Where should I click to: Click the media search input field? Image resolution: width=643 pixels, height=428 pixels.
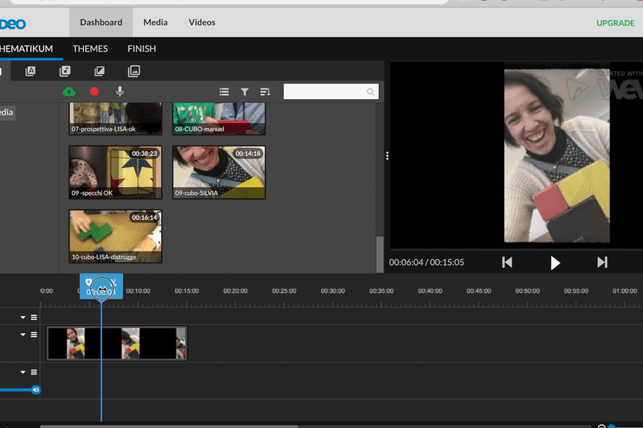pos(331,92)
